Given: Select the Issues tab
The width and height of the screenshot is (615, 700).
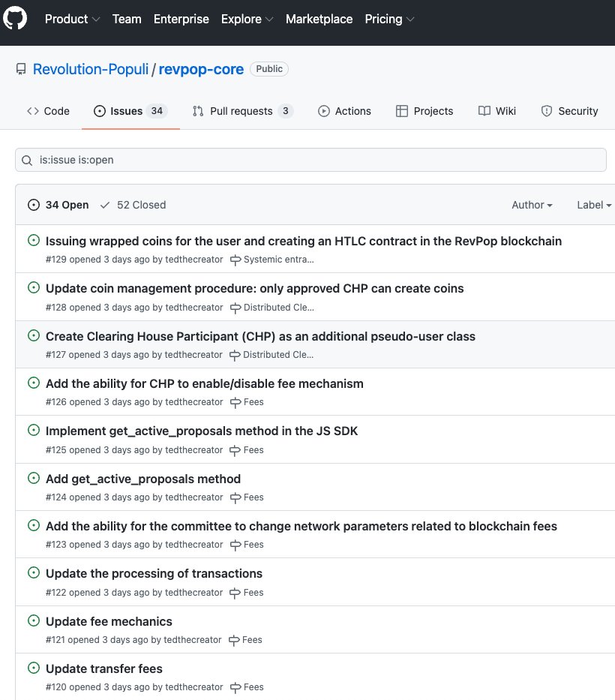Looking at the screenshot, I should 130,111.
